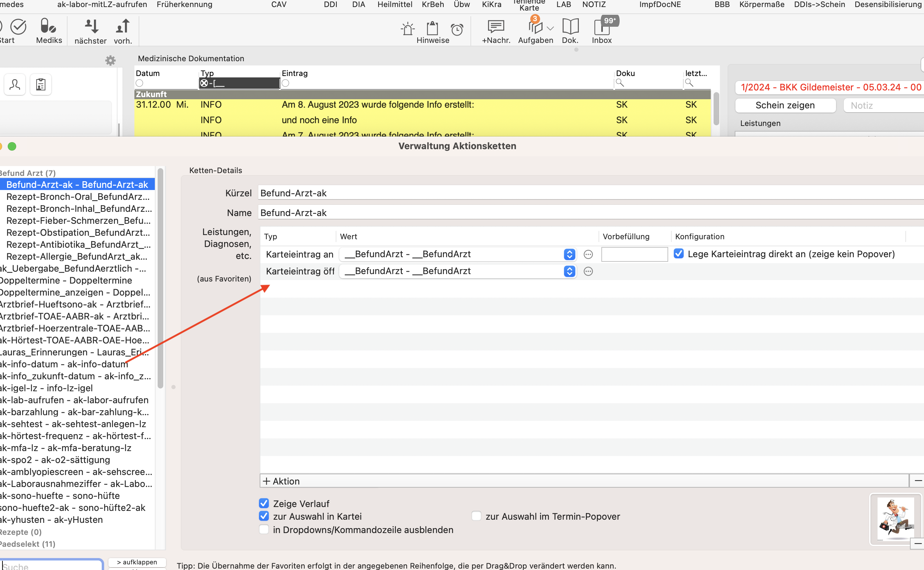This screenshot has width=924, height=570.
Task: Open Wert dropdown in Karteieintrag an row
Action: point(457,254)
